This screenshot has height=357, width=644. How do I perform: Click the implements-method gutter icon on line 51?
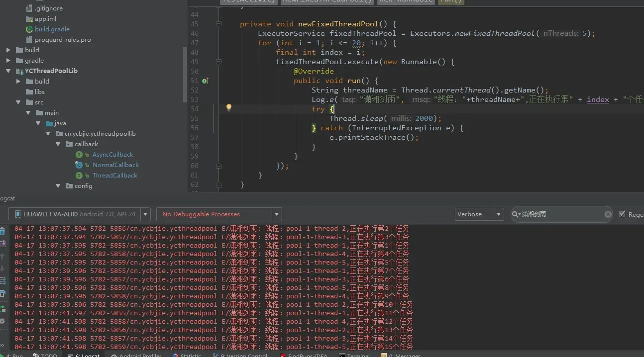(x=205, y=81)
